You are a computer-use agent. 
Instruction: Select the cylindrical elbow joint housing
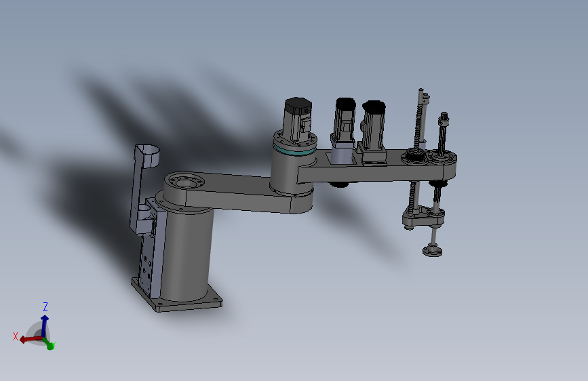(291, 172)
